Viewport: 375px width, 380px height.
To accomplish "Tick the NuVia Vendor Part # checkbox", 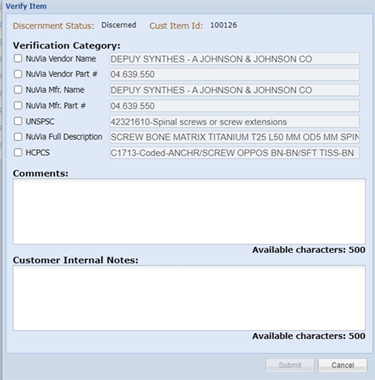I will pos(18,74).
